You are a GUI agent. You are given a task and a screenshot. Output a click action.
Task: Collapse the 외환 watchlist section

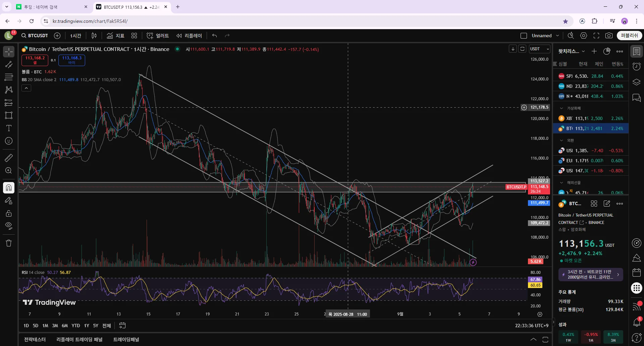tap(561, 140)
